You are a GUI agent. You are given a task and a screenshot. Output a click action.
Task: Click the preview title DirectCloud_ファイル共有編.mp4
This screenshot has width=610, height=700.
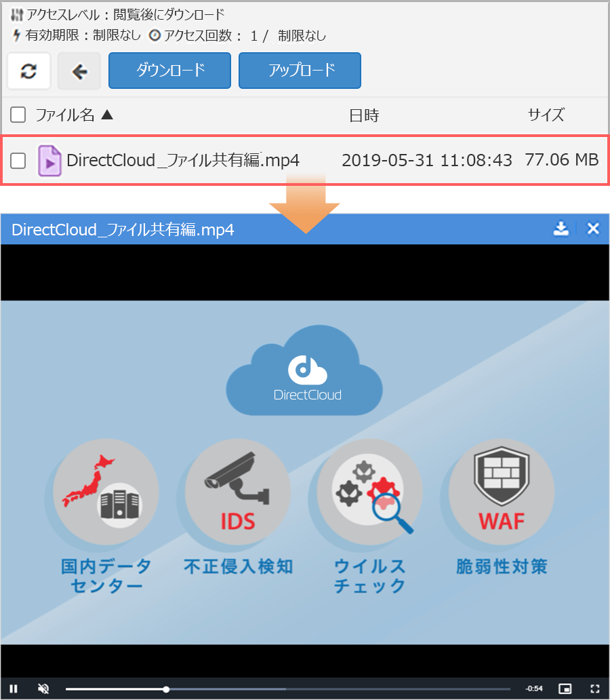[123, 229]
